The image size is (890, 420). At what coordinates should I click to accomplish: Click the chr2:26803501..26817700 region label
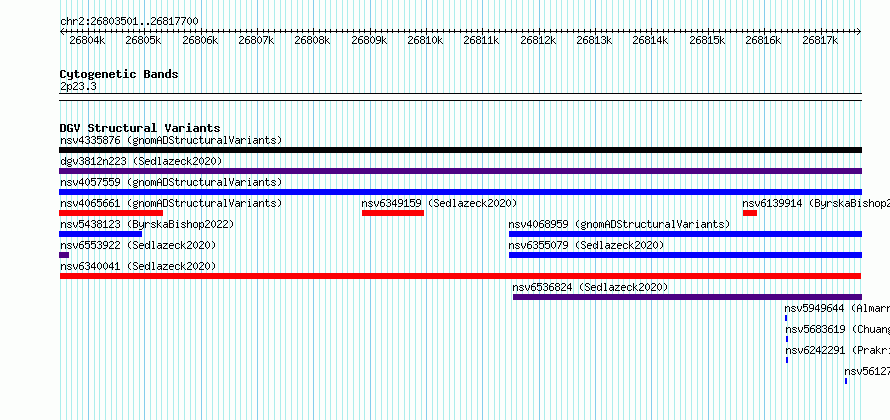(129, 22)
